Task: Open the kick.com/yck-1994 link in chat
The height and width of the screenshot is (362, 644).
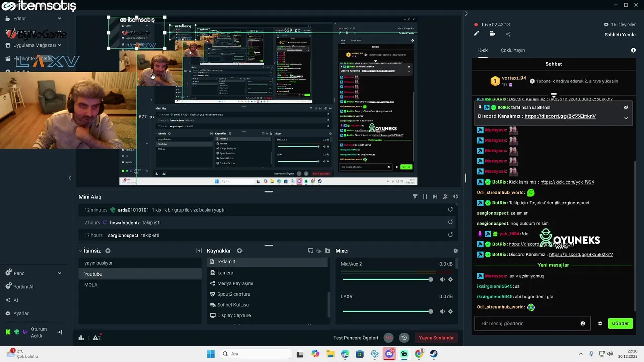Action: [x=567, y=182]
